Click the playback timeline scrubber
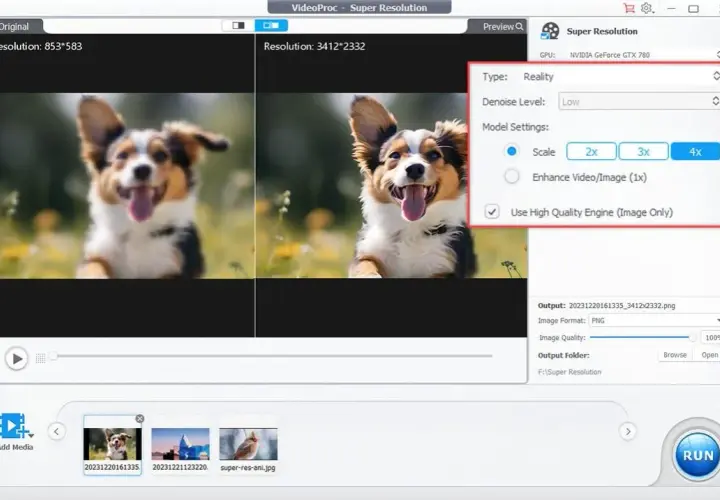The image size is (720, 500). coord(53,356)
